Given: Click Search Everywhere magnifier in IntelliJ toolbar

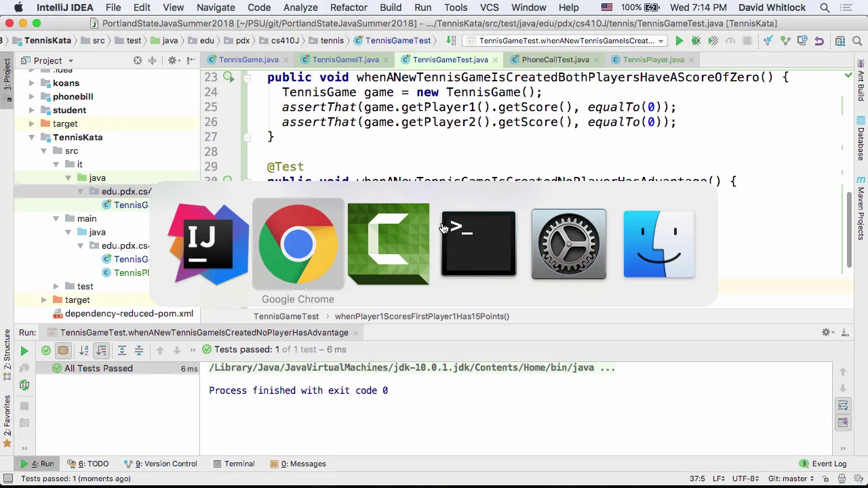Looking at the screenshot, I should tap(857, 41).
